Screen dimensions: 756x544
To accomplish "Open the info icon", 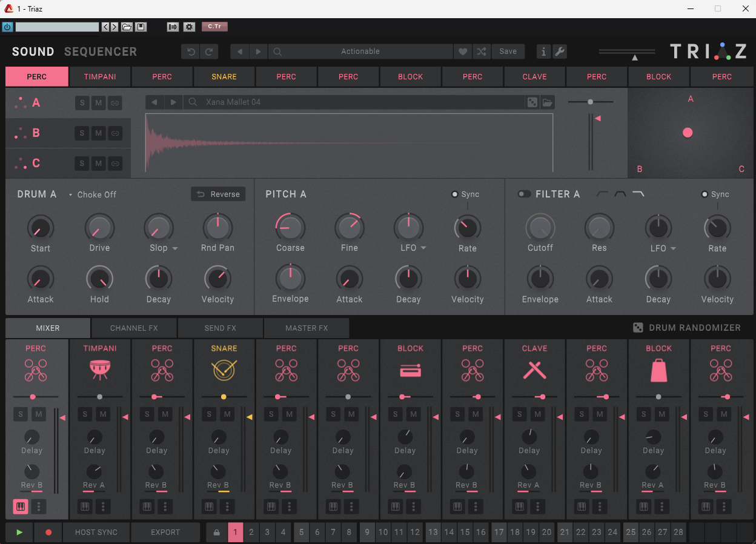I will tap(543, 51).
